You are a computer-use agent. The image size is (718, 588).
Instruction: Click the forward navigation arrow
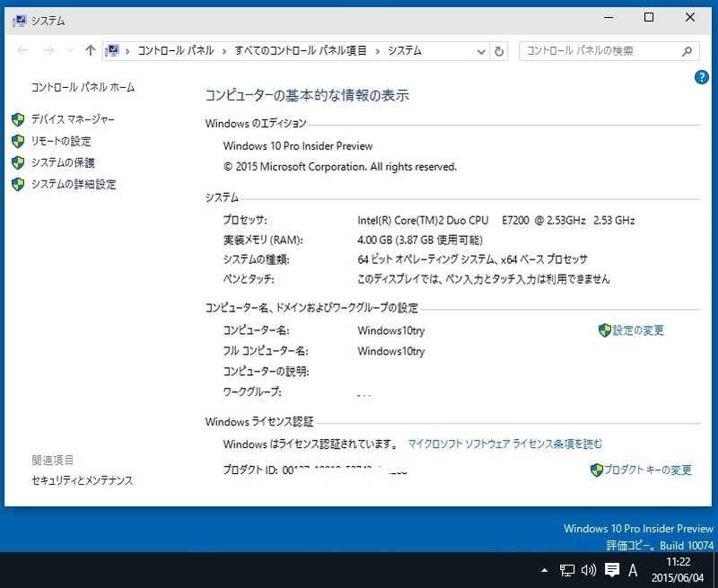(x=48, y=50)
